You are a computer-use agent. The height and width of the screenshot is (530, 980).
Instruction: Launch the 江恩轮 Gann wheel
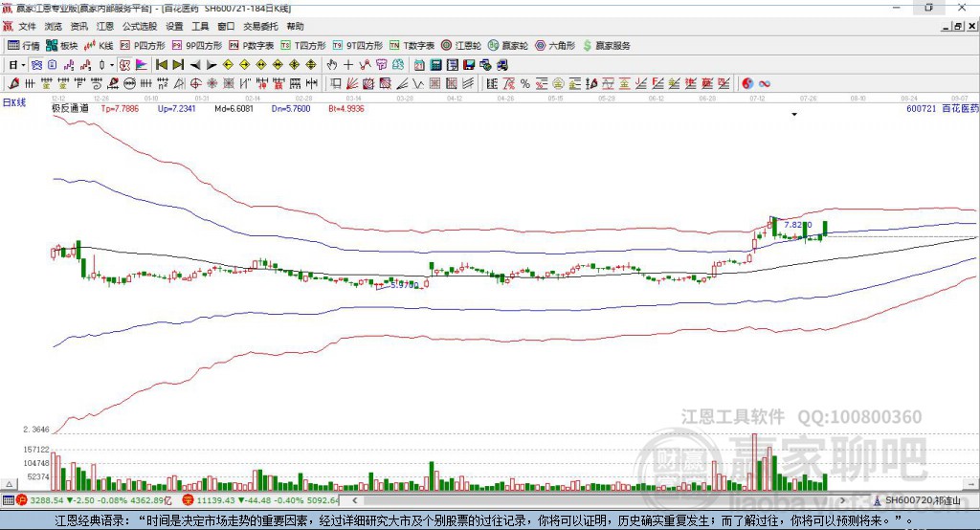pyautogui.click(x=461, y=46)
